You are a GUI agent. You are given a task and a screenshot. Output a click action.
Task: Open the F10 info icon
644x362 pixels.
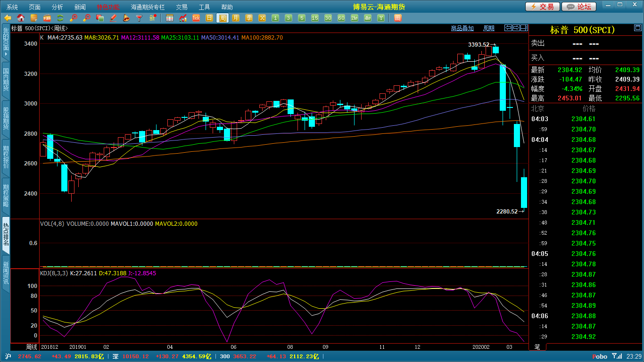(47, 18)
